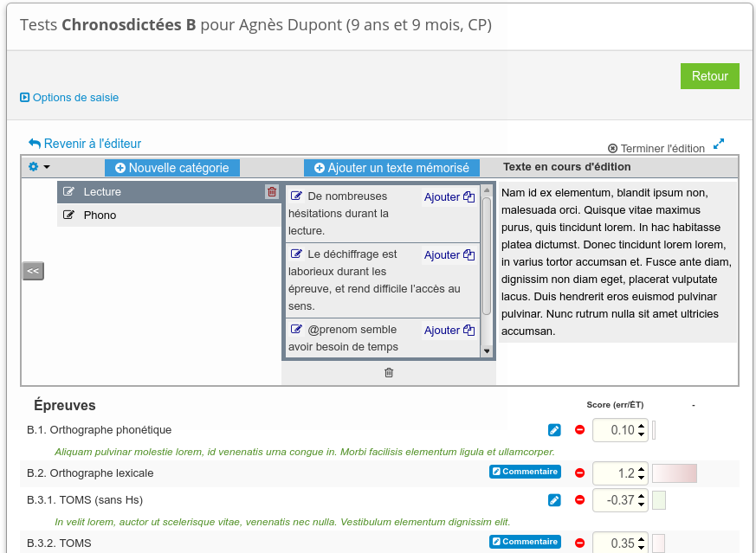Add '@prenom semble' text via Ajouter
756x553 pixels.
449,331
